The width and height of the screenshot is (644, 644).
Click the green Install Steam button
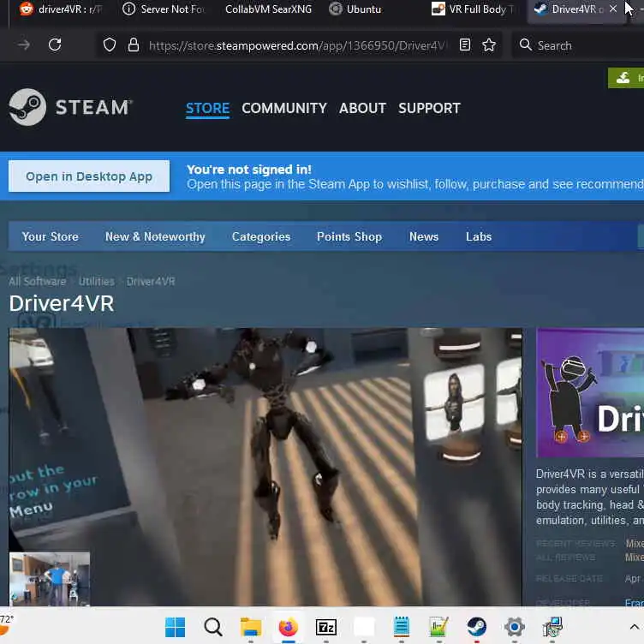(x=626, y=78)
